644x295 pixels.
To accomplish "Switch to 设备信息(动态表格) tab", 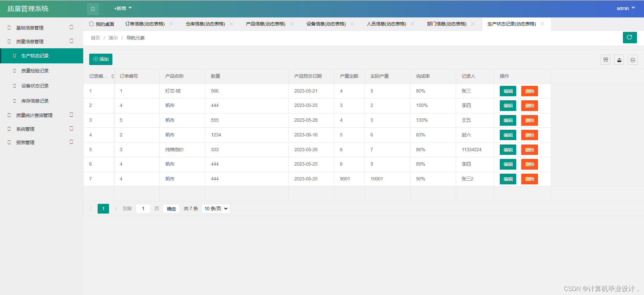I will (x=326, y=24).
